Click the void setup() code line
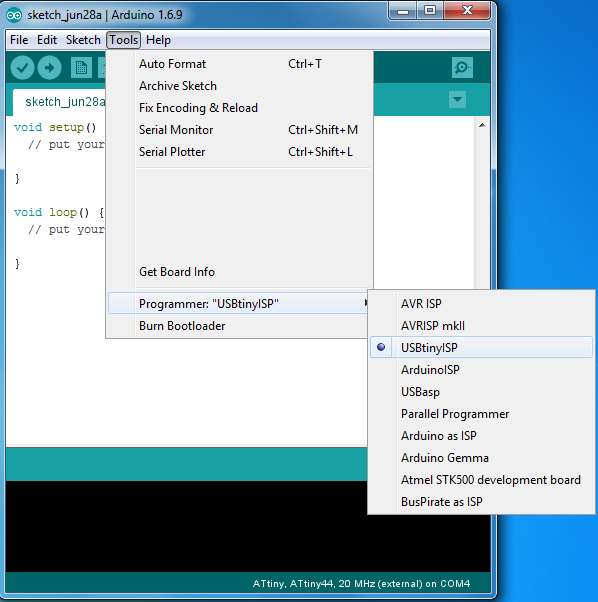 coord(55,127)
